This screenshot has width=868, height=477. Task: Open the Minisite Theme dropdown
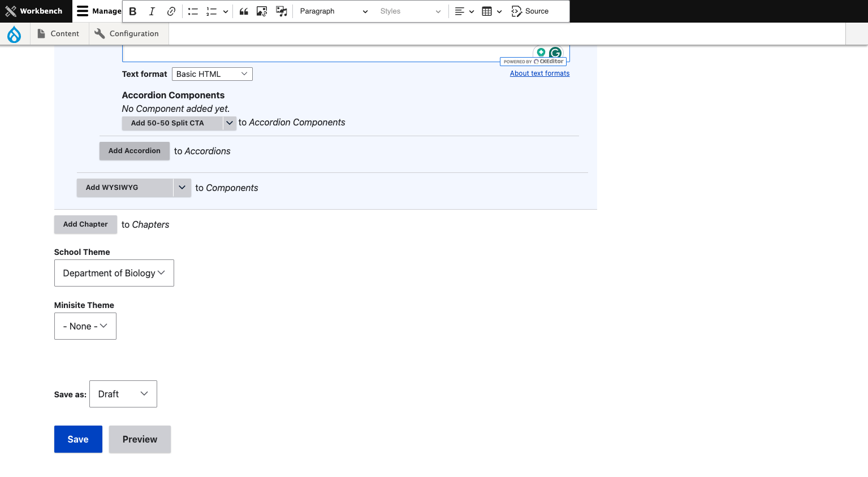pyautogui.click(x=85, y=326)
